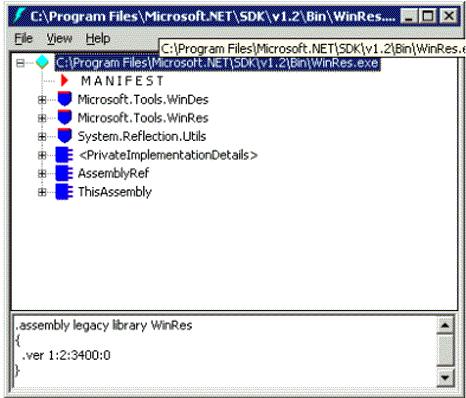Click the lightning bolt title bar icon
Viewport: 466px width, 398px height.
tap(19, 15)
